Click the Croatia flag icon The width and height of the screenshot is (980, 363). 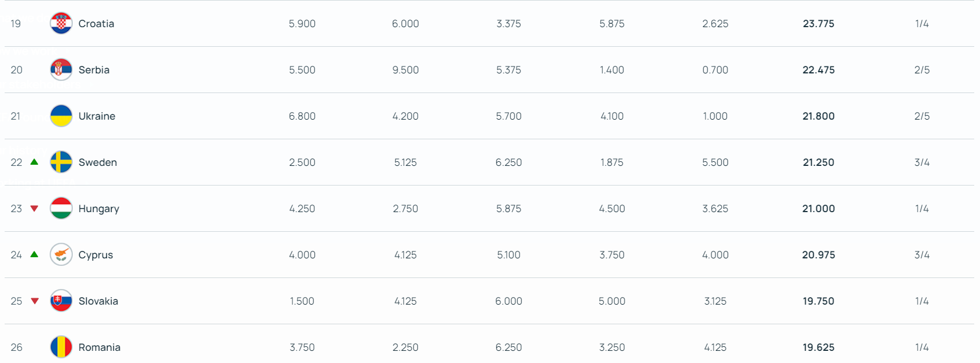click(61, 24)
